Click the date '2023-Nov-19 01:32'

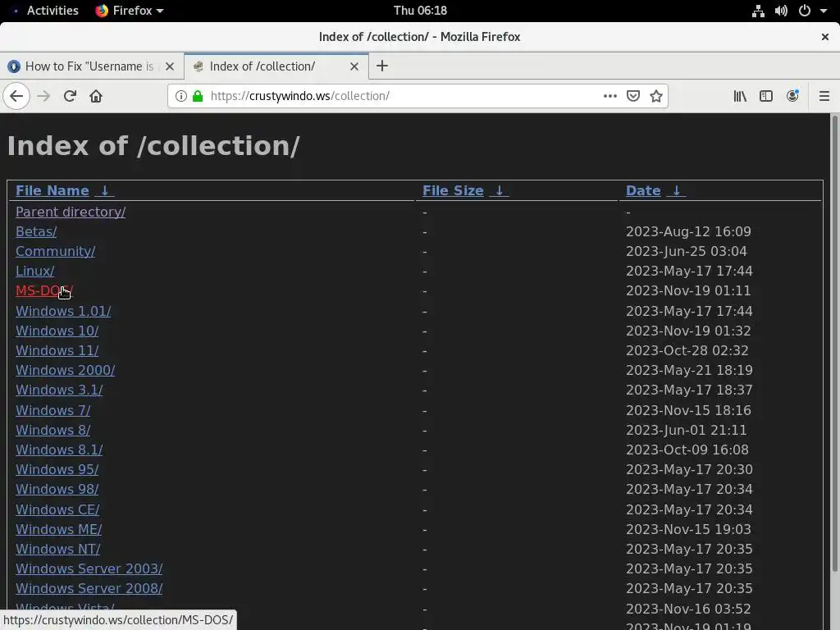coord(688,331)
